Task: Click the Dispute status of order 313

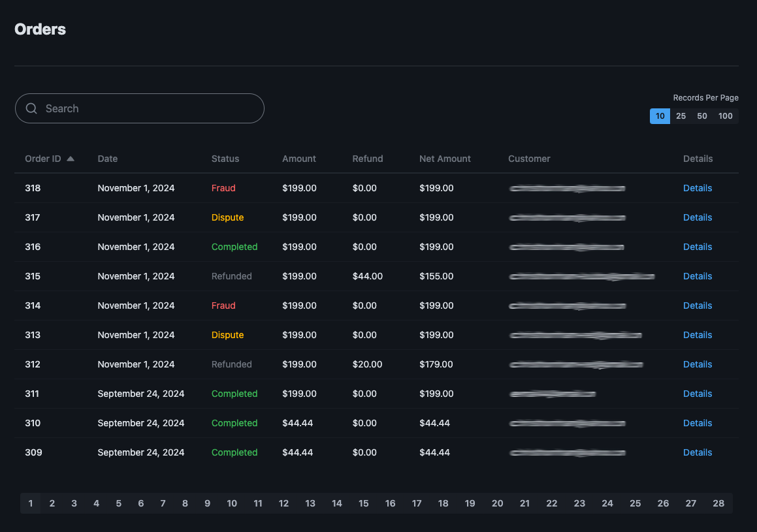Action: pos(227,336)
